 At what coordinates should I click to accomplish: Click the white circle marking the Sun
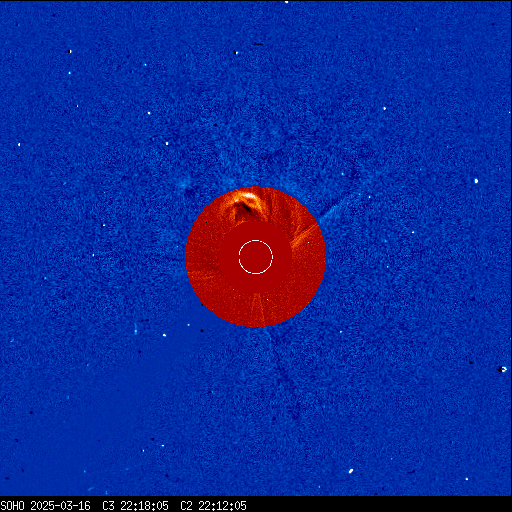256,257
